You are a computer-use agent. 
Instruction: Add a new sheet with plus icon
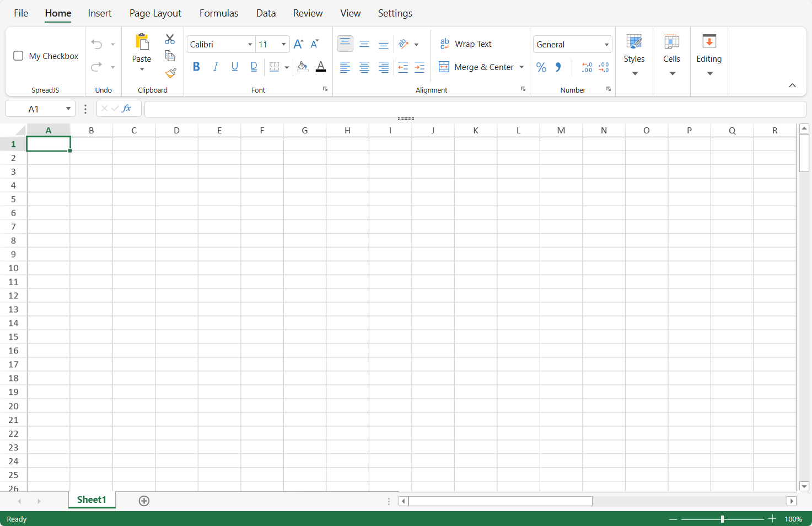click(144, 501)
